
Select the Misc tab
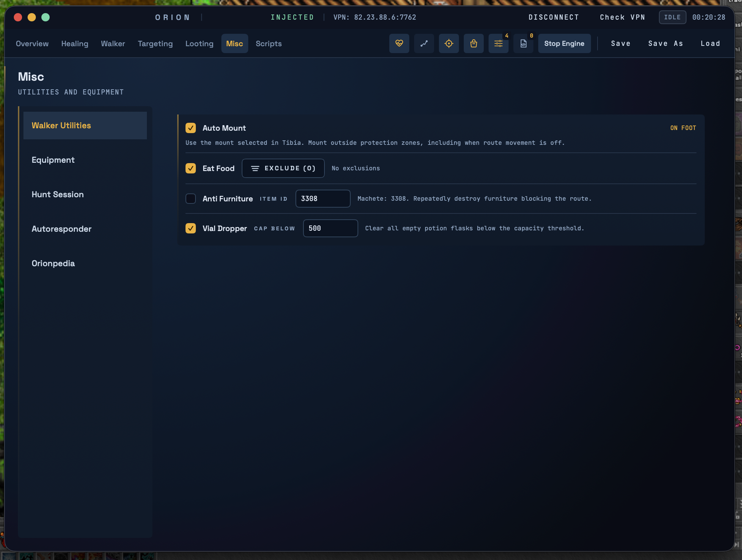pyautogui.click(x=234, y=43)
